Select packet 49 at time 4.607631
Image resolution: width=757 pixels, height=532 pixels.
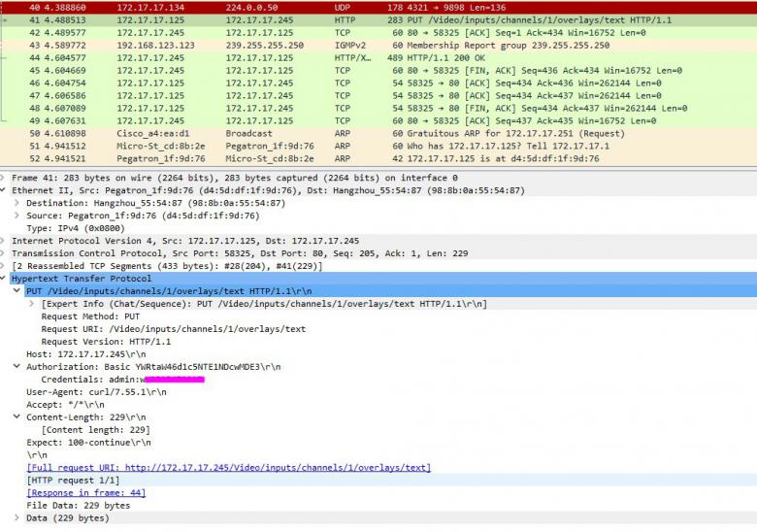click(x=378, y=120)
